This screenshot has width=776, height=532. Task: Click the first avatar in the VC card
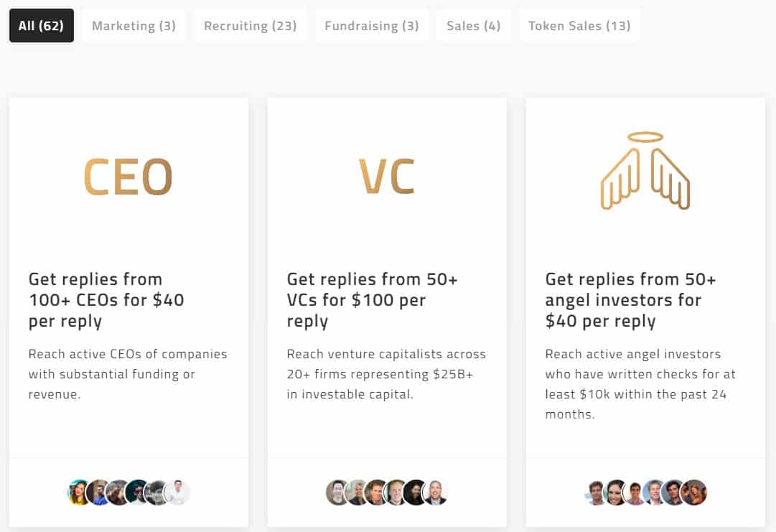(337, 493)
